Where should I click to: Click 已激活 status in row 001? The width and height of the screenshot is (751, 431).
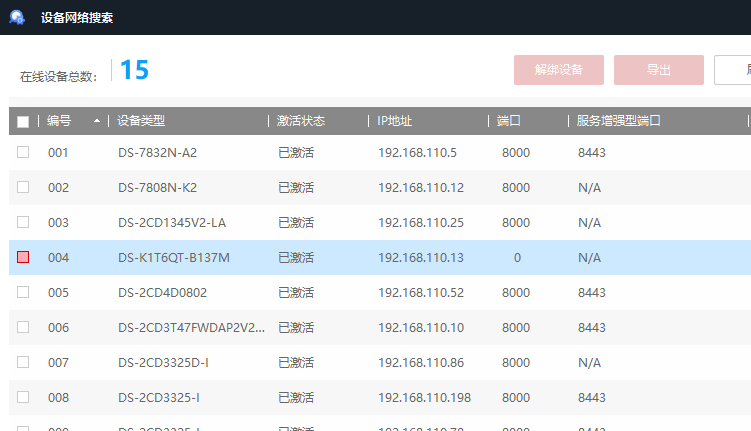[296, 153]
